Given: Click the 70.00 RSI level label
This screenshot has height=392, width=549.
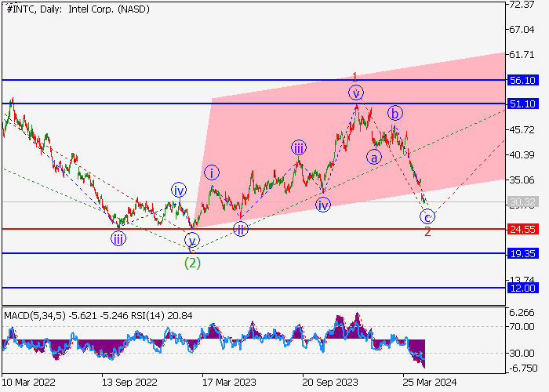Looking at the screenshot, I should (x=522, y=327).
